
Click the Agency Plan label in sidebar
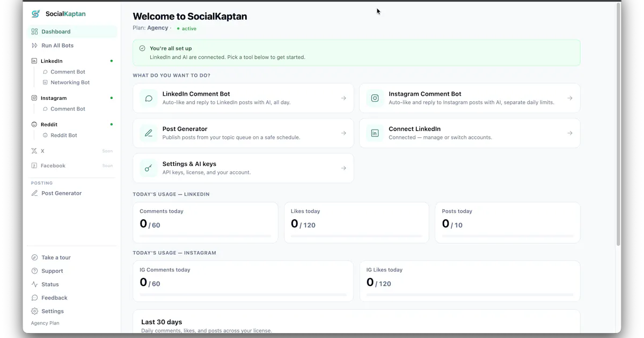pyautogui.click(x=45, y=323)
